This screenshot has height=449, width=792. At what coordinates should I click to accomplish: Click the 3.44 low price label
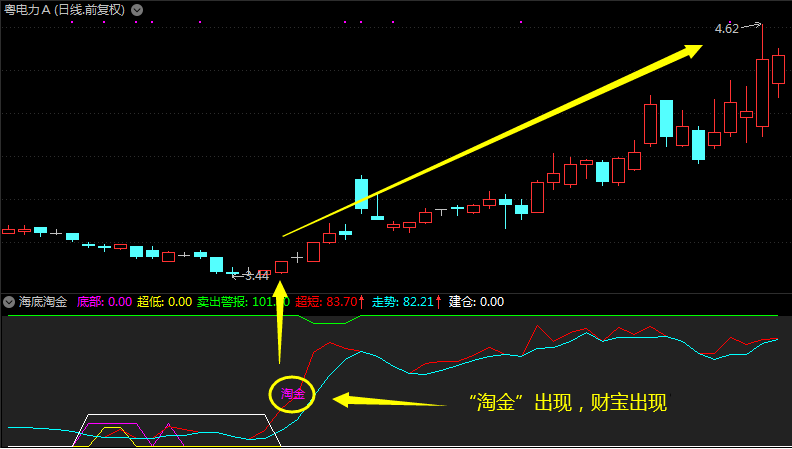[257, 276]
